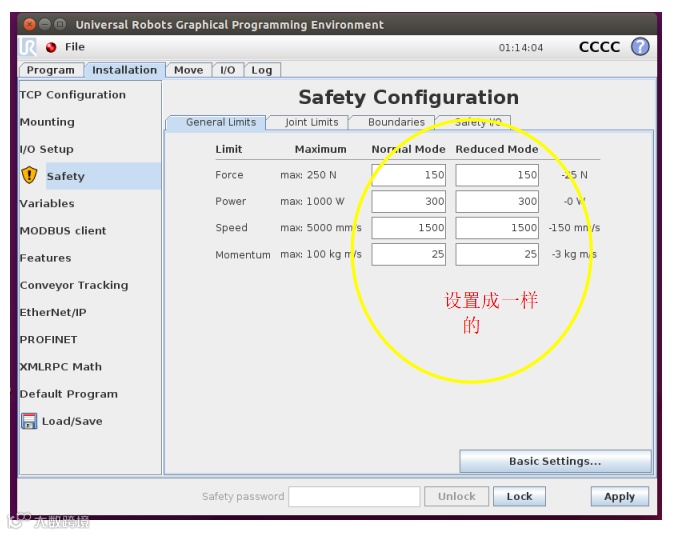Click the Speed Normal Mode field

click(x=409, y=228)
